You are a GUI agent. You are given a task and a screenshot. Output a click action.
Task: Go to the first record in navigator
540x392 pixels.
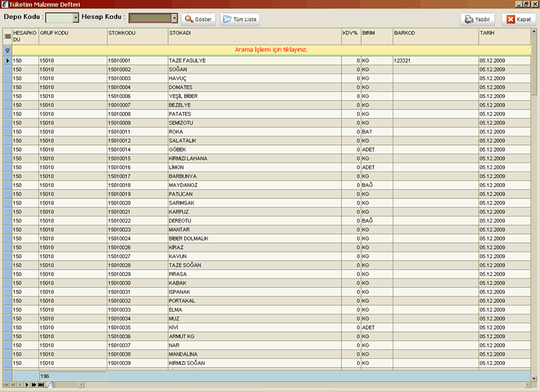5,385
